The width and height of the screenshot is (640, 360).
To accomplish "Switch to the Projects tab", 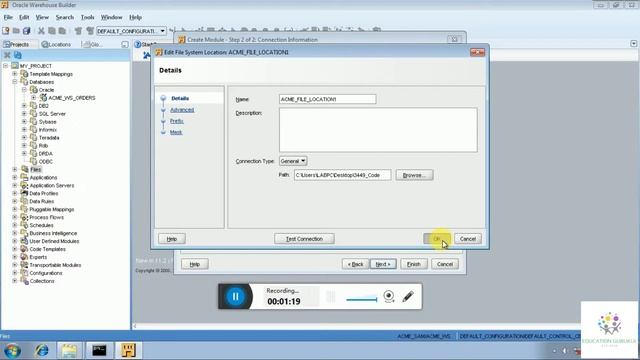I will tap(17, 44).
